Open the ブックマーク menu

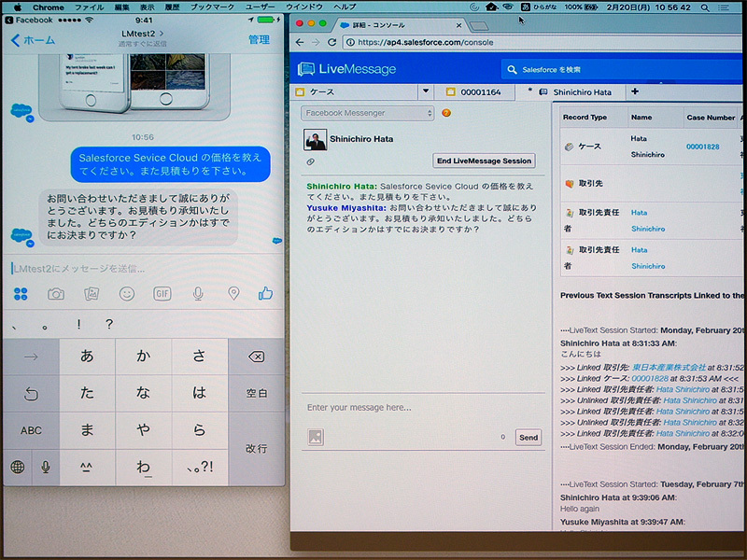pyautogui.click(x=213, y=7)
